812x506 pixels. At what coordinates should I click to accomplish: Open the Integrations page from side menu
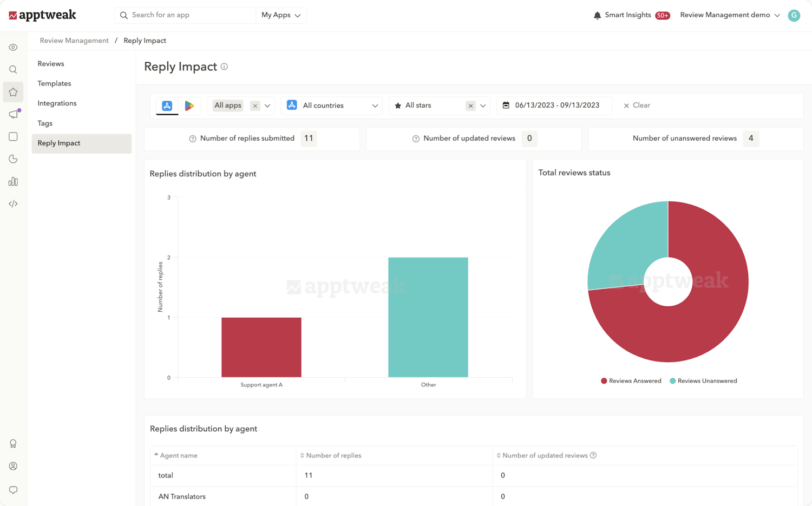(x=57, y=103)
